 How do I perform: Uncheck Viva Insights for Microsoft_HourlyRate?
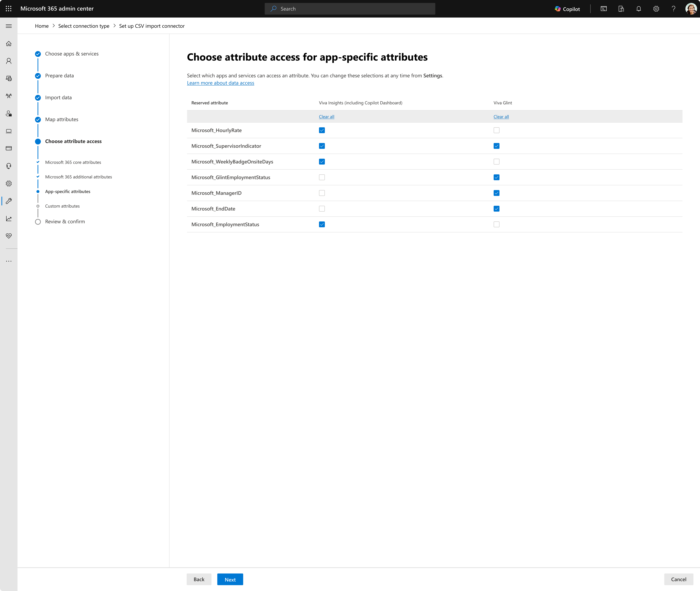(x=322, y=130)
